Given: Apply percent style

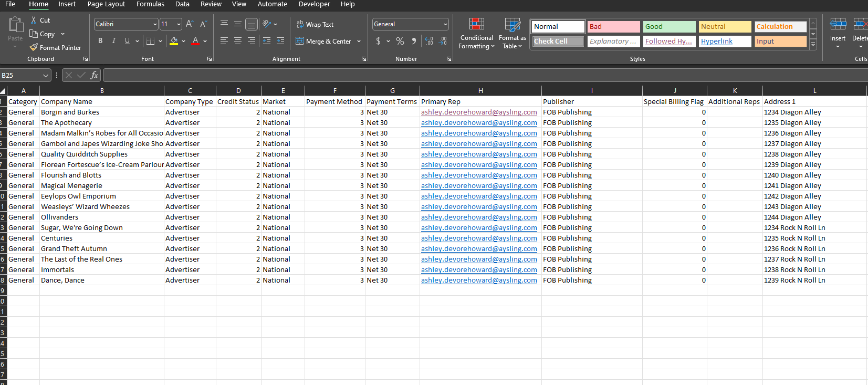Looking at the screenshot, I should tap(400, 41).
